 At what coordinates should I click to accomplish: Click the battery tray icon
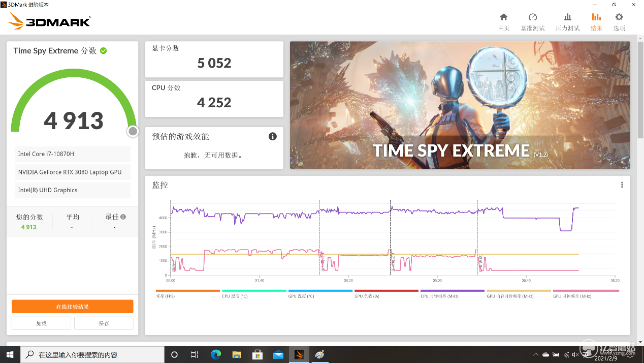pyautogui.click(x=556, y=354)
